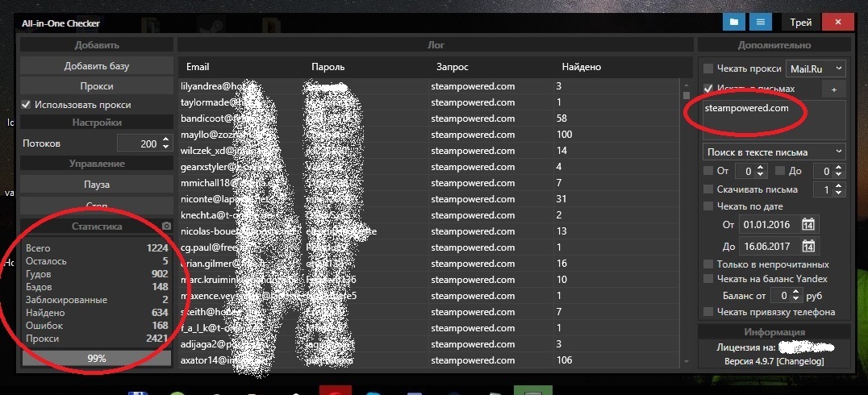The image size is (868, 395).
Task: Open the blue folder icon in title bar
Action: (x=734, y=23)
